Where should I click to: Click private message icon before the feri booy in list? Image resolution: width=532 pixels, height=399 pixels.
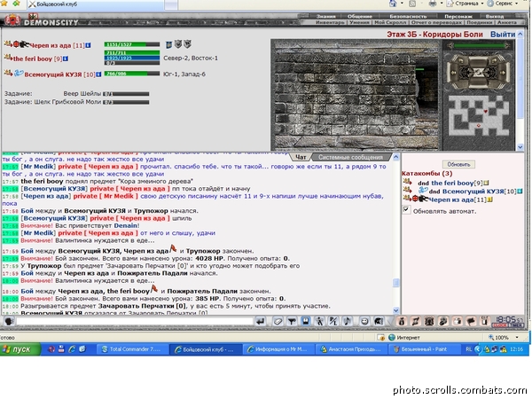407,182
